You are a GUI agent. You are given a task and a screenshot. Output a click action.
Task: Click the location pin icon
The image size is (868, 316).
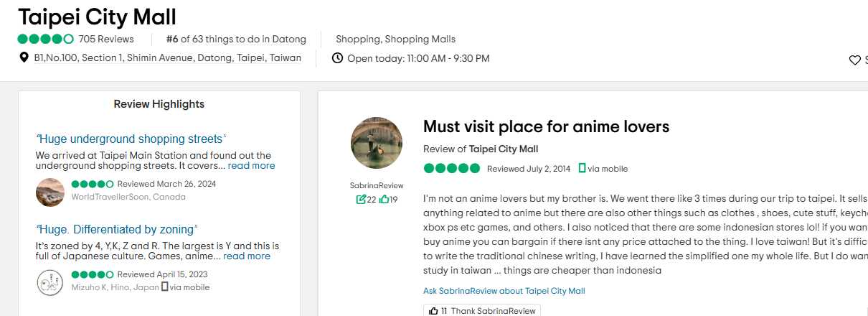[23, 58]
